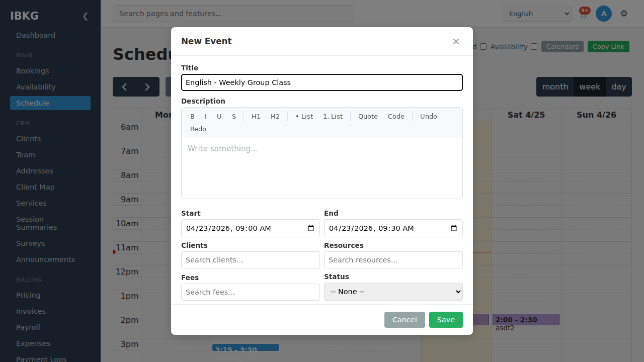Viewport: 644px width, 362px height.
Task: Toggle italic formatting in description
Action: [205, 117]
